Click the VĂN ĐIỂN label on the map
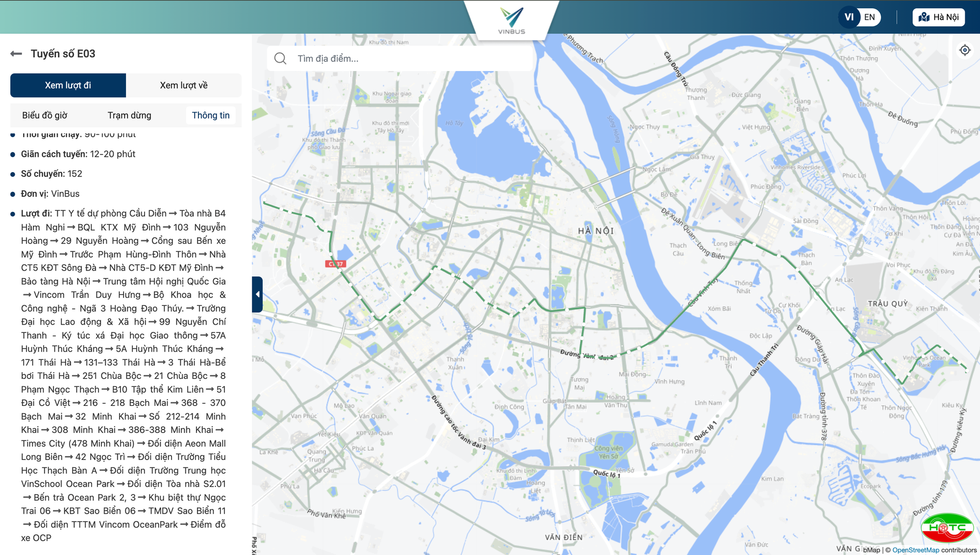This screenshot has height=555, width=980. pos(564,537)
